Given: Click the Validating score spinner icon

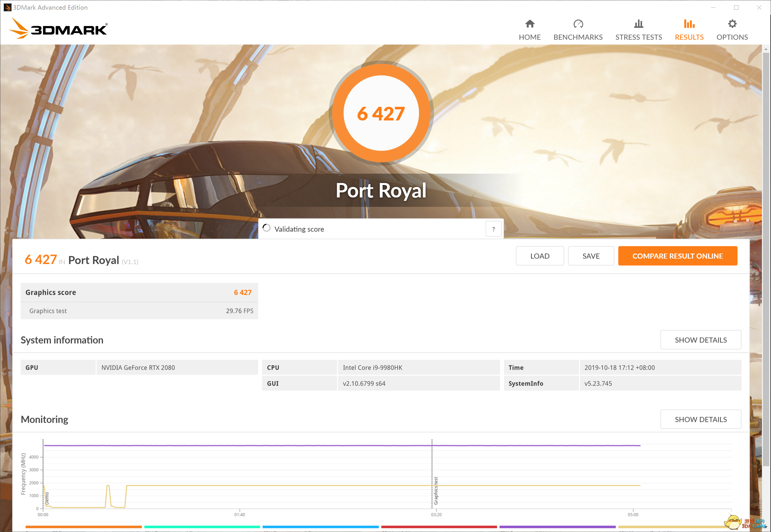Looking at the screenshot, I should pyautogui.click(x=266, y=228).
